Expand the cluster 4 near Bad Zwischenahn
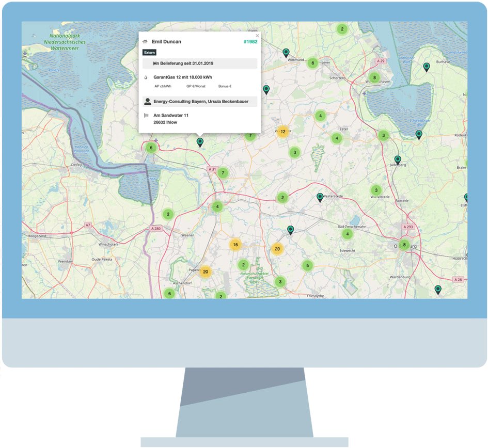488x448 pixels. tap(348, 234)
